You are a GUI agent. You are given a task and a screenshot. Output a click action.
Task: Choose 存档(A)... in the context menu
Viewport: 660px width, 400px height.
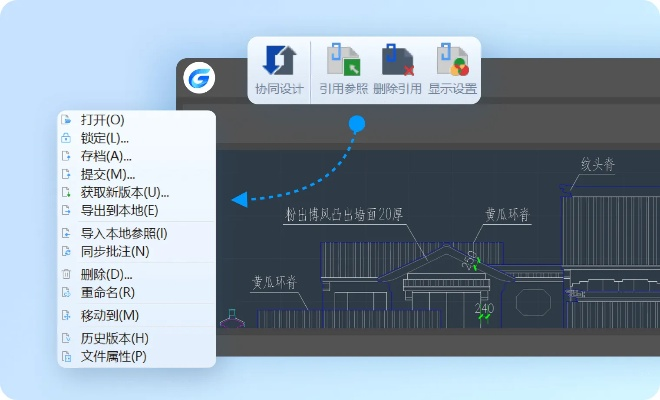[106, 156]
